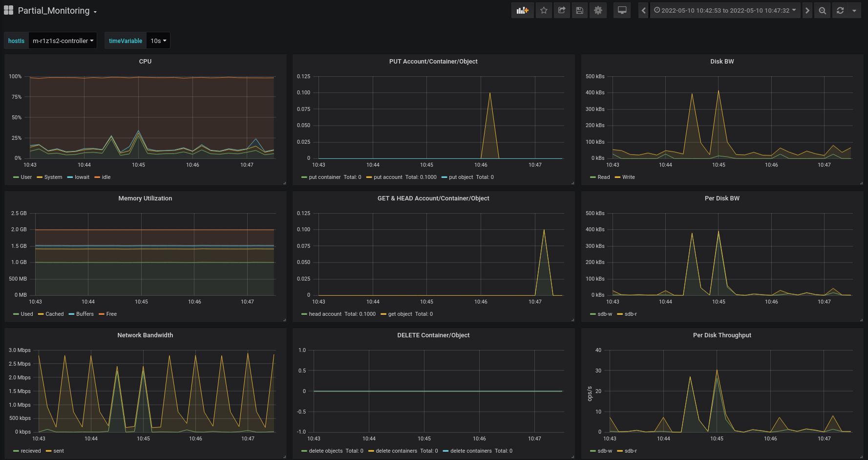Zoom out the time range
868x460 pixels.
tap(823, 10)
